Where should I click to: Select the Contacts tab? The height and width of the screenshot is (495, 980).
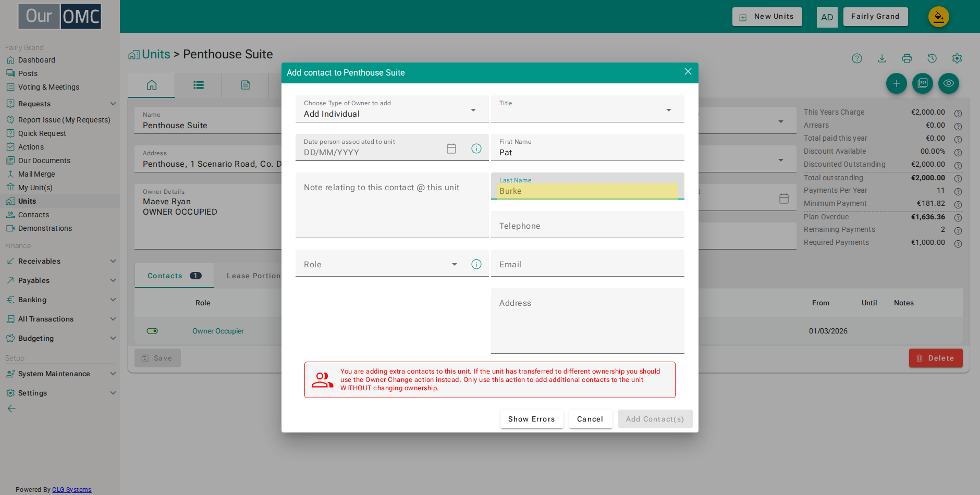[174, 276]
